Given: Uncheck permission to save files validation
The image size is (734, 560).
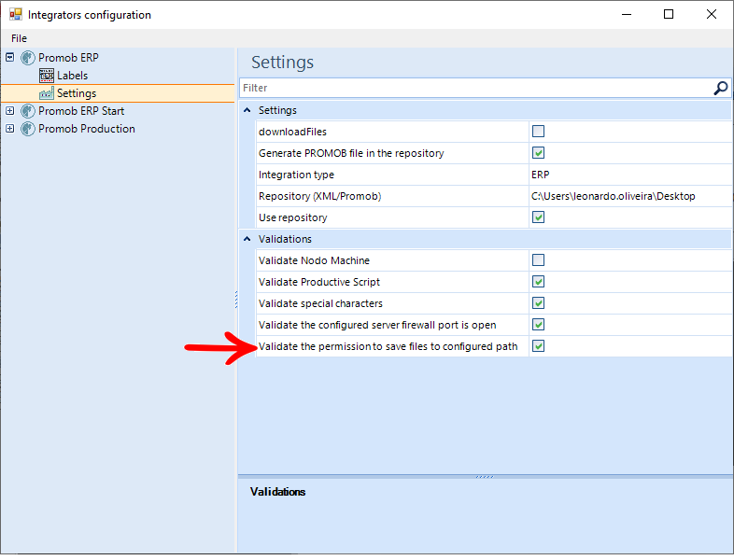Looking at the screenshot, I should 538,346.
